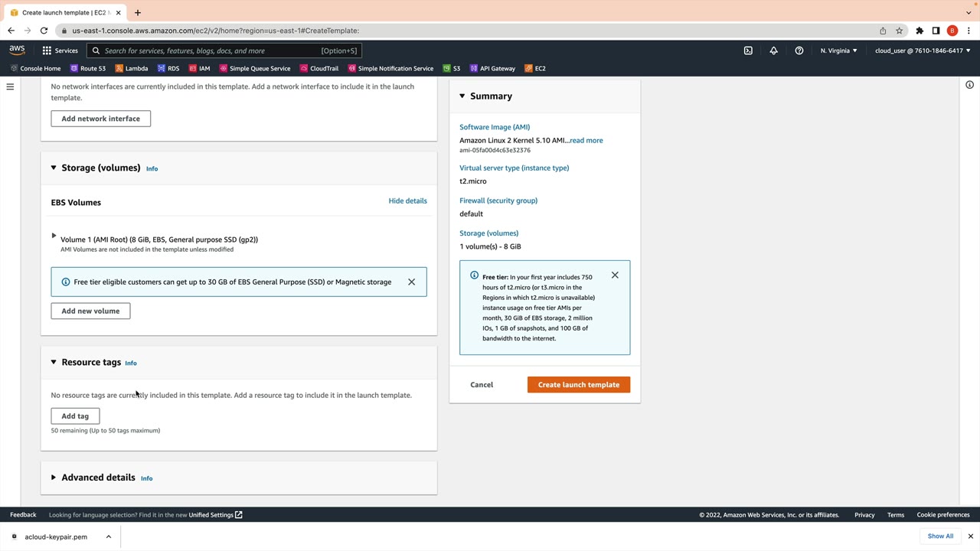
Task: Close the Create launch template browser tab
Action: 117,12
